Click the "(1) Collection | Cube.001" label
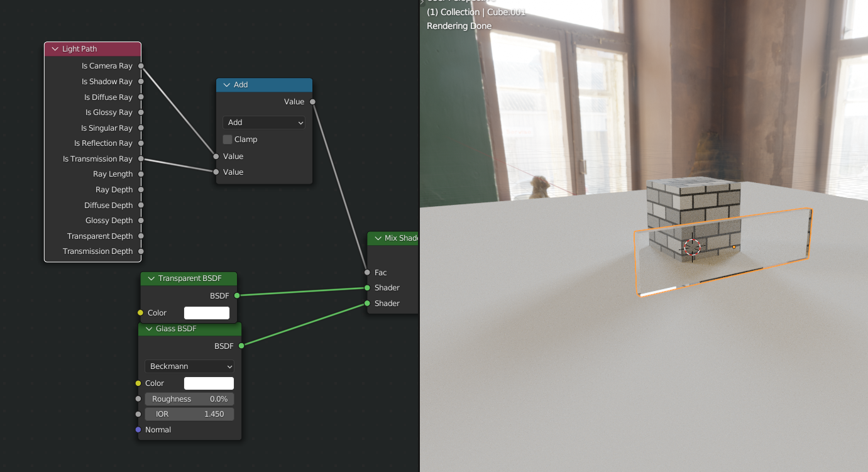Viewport: 868px width, 472px height. click(x=476, y=12)
